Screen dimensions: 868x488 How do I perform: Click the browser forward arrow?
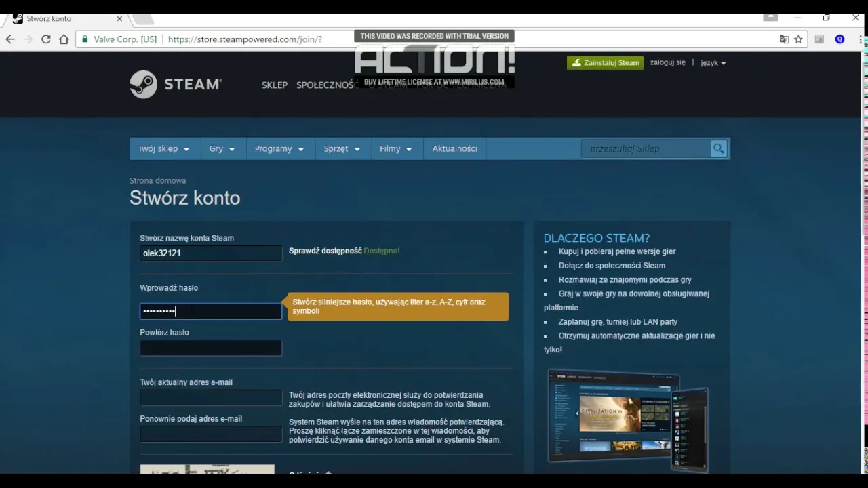pos(28,39)
